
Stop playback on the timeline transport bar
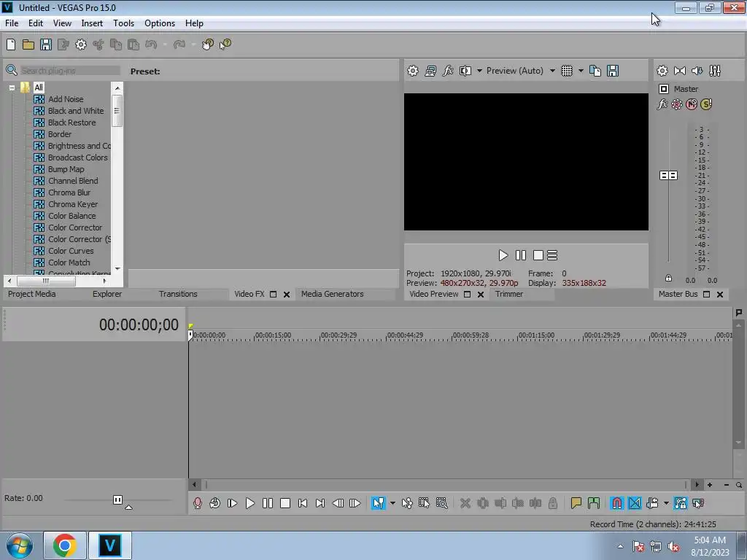285,503
